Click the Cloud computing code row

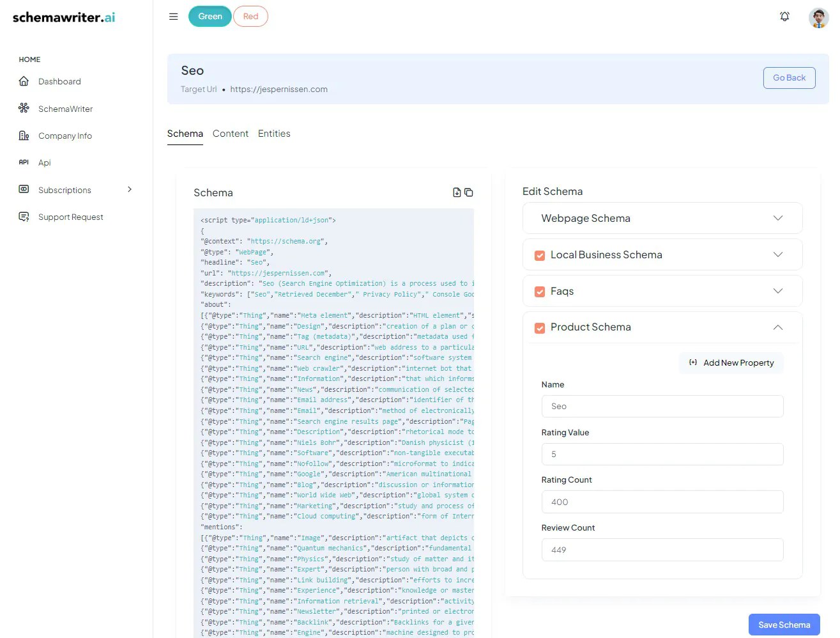click(x=337, y=516)
